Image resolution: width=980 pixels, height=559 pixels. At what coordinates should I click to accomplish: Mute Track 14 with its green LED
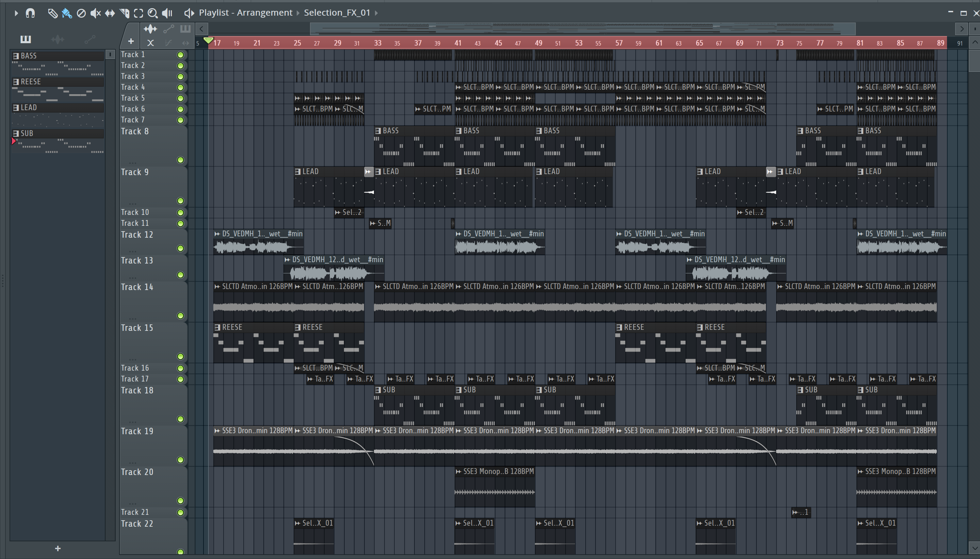click(x=180, y=316)
